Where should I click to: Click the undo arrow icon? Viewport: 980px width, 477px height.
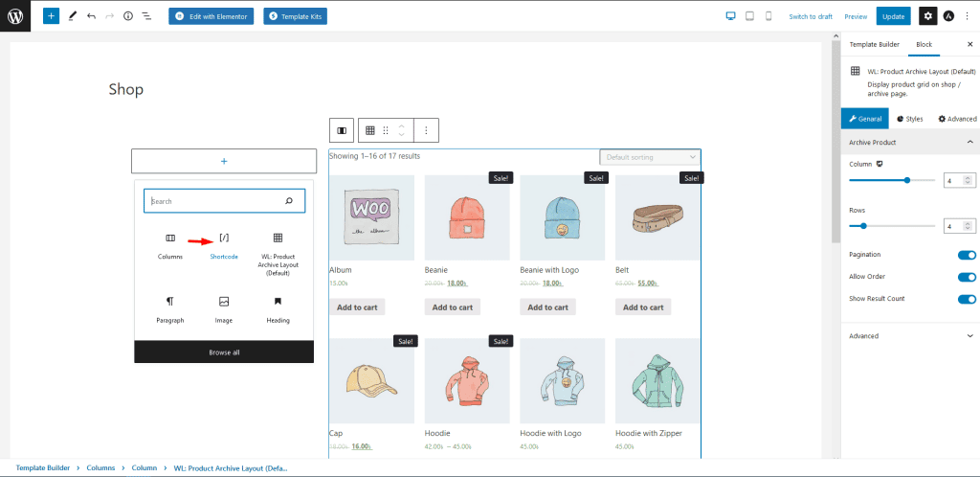pos(91,16)
